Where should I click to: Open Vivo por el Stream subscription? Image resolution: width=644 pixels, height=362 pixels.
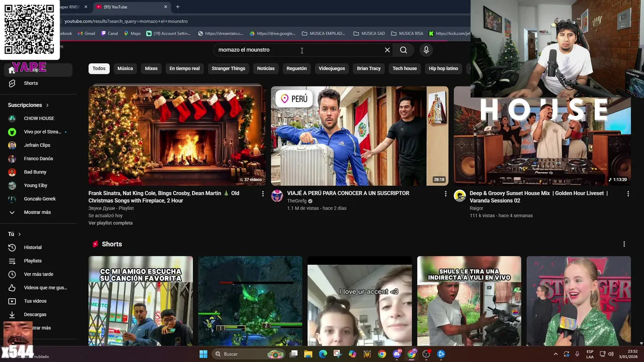pos(38,132)
